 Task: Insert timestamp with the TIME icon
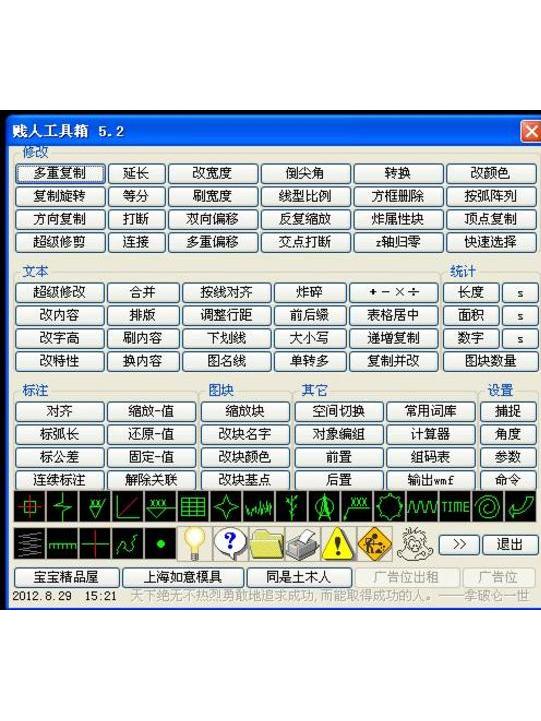click(x=455, y=506)
